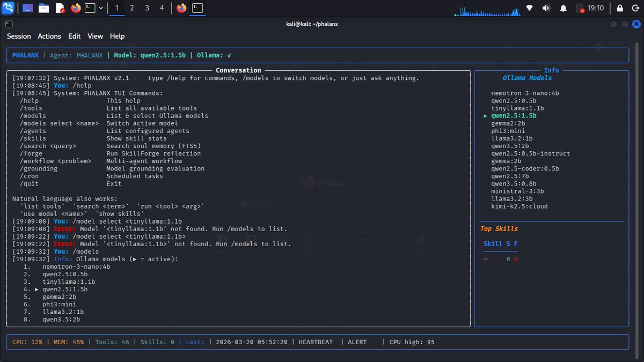The width and height of the screenshot is (644, 362).
Task: Click the log out icon
Action: [635, 8]
